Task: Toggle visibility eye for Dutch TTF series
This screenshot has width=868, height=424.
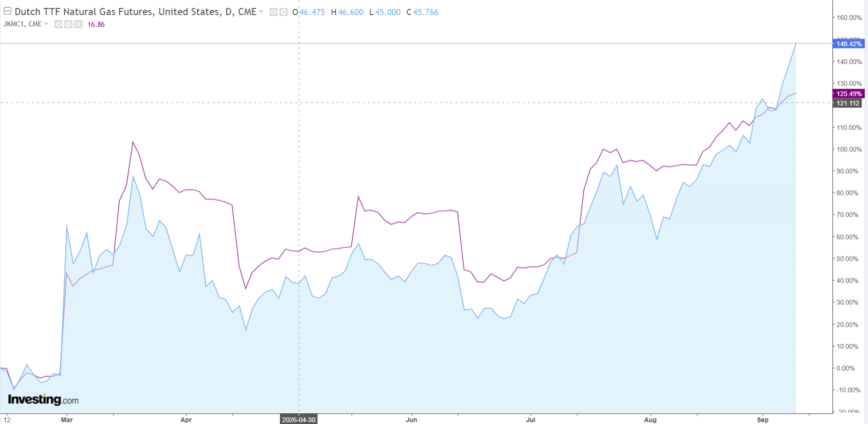Action: click(273, 12)
